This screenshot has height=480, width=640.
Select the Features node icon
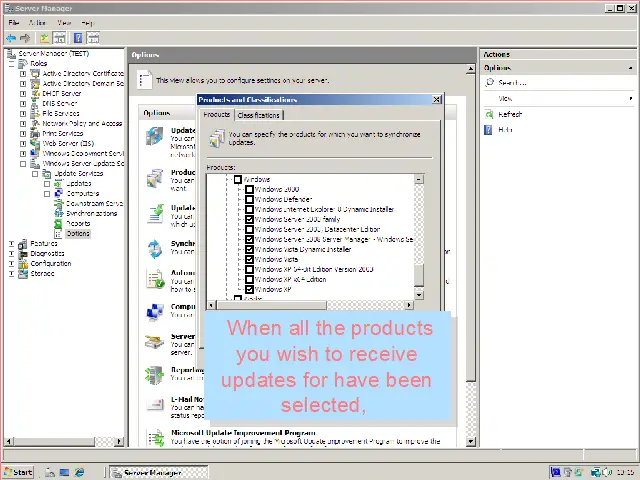tap(23, 244)
